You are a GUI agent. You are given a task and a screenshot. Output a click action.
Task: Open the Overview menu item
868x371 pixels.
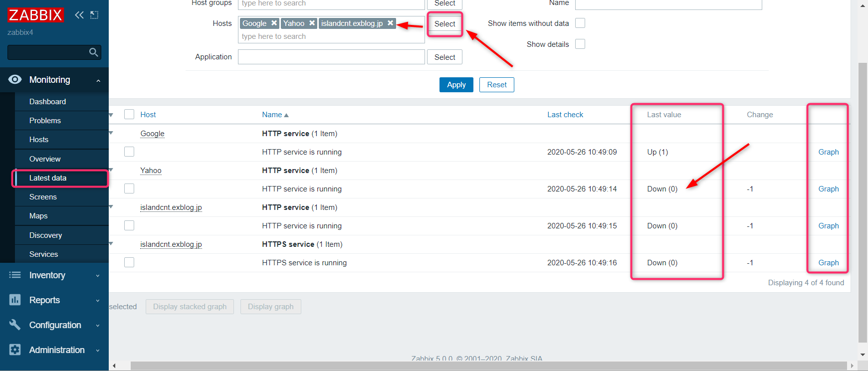pos(61,159)
